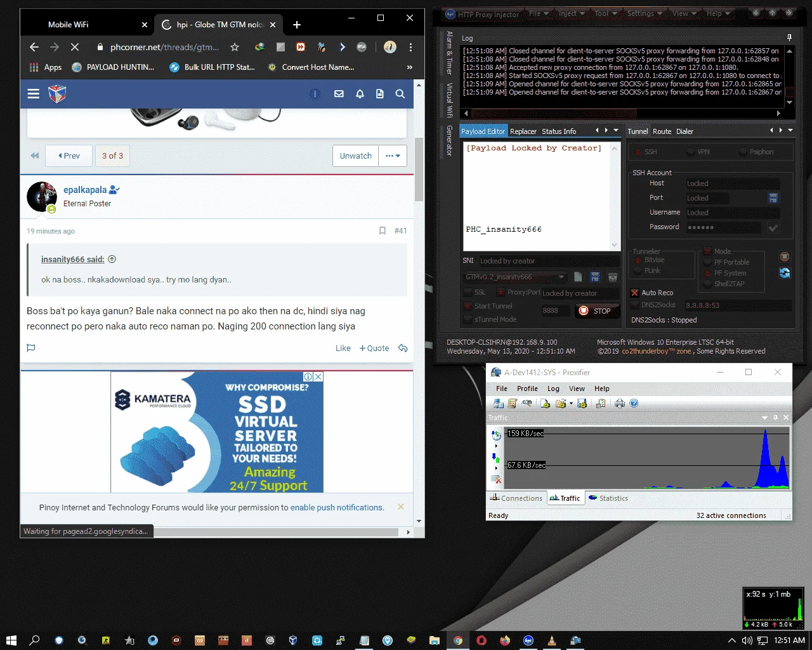Open Proxifier's Proxification Rules toolbar icon
812x650 pixels.
tap(513, 403)
